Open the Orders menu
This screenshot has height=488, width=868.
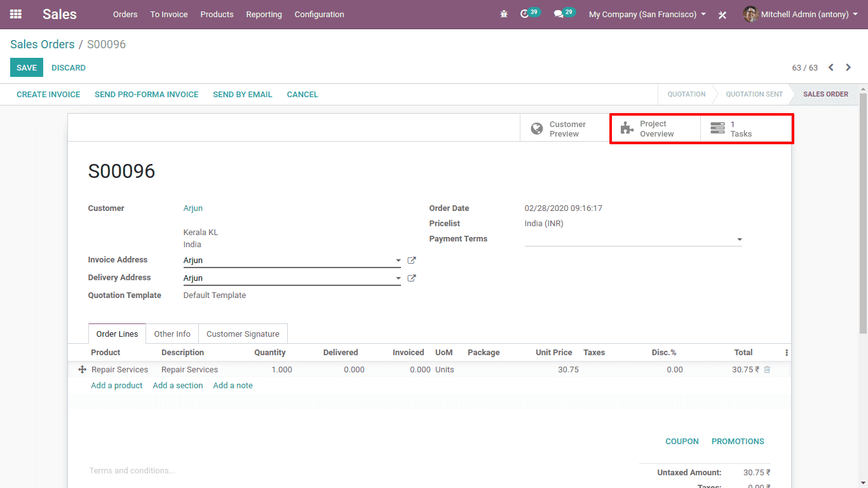pos(125,14)
